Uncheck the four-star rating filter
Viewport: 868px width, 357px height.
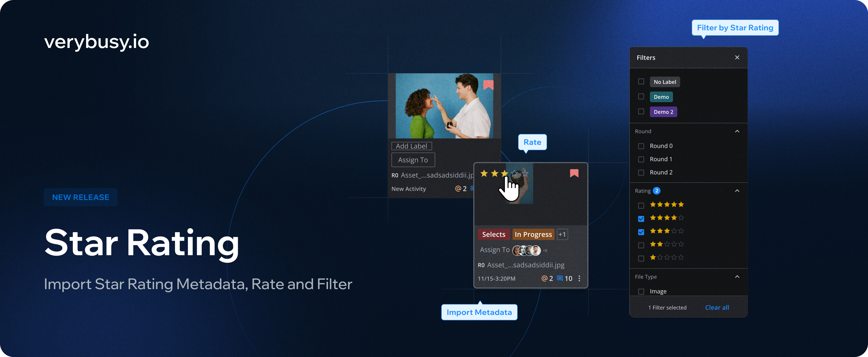[641, 219]
